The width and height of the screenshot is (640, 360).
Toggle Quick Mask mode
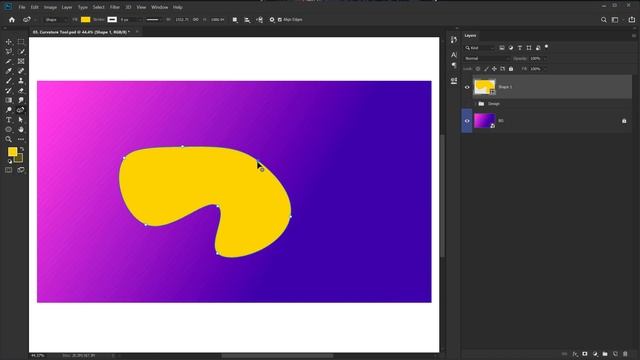click(9, 170)
